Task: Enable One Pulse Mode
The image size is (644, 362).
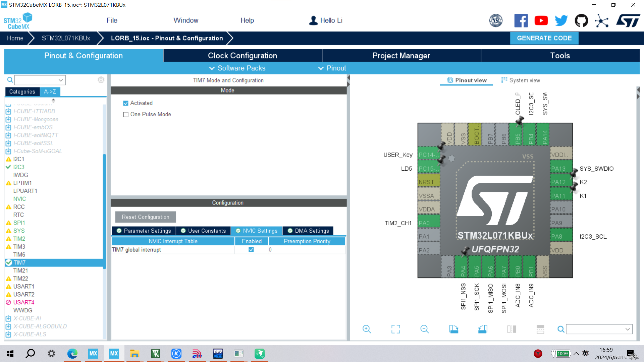Action: coord(126,115)
